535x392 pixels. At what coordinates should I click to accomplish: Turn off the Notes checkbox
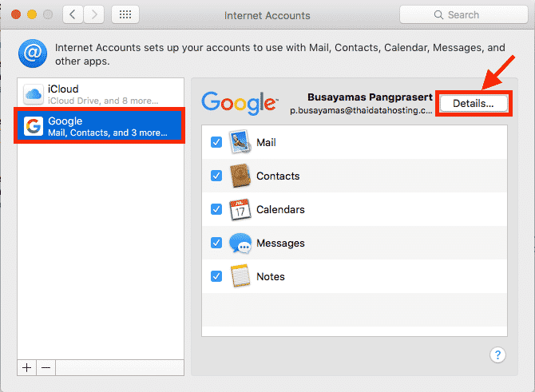(x=216, y=276)
